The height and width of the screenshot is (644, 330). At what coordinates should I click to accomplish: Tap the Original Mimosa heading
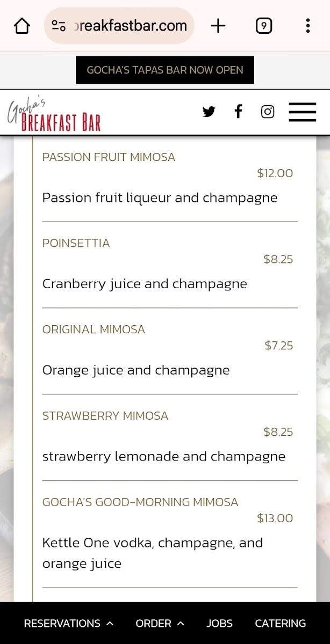[x=94, y=330]
